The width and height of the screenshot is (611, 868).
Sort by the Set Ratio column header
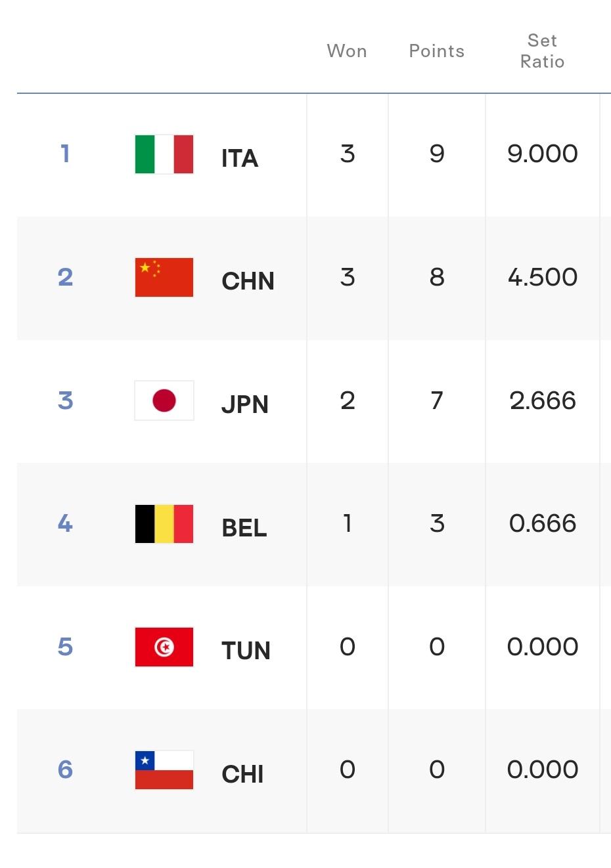543,51
